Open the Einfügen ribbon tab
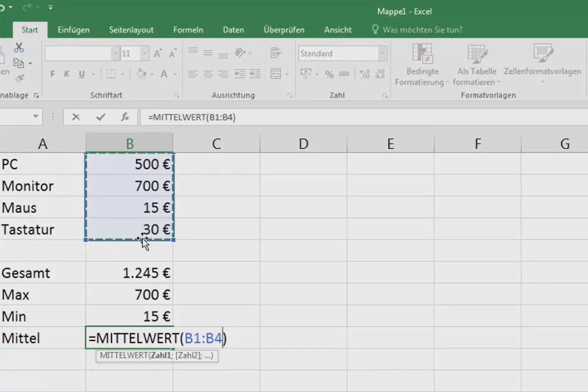The image size is (588, 392). click(x=73, y=30)
